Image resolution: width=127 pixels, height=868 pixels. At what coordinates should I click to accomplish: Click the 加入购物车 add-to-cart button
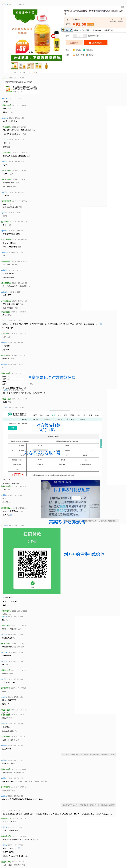pyautogui.click(x=96, y=43)
